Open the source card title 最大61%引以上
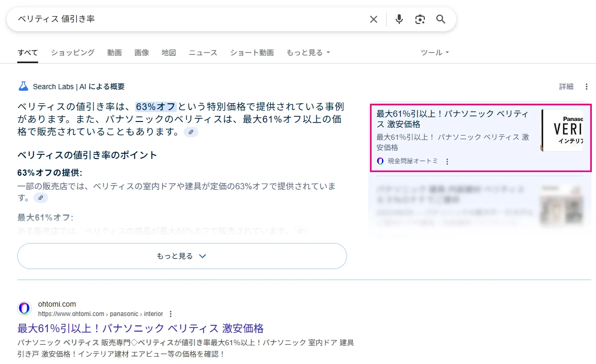The height and width of the screenshot is (364, 596). (452, 119)
